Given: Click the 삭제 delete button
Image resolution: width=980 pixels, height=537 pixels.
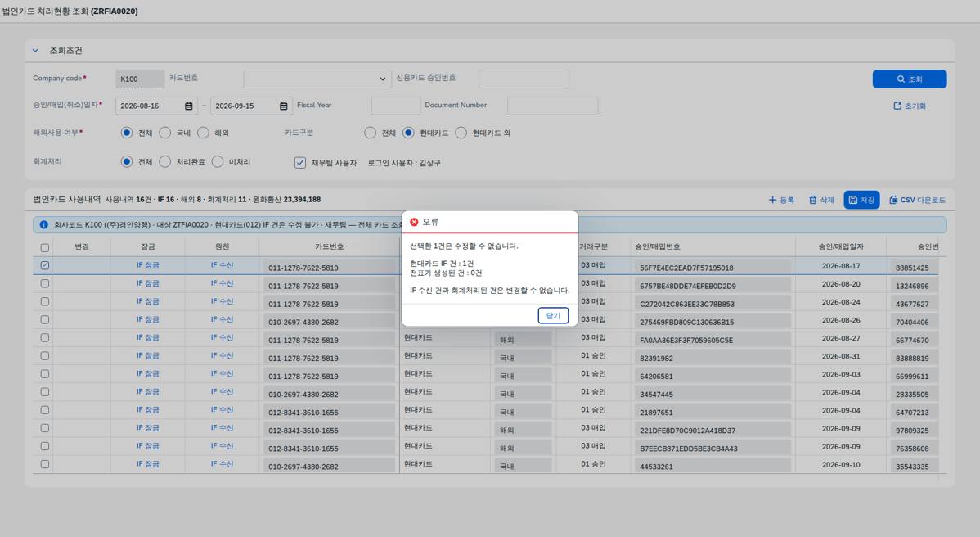Looking at the screenshot, I should (821, 200).
